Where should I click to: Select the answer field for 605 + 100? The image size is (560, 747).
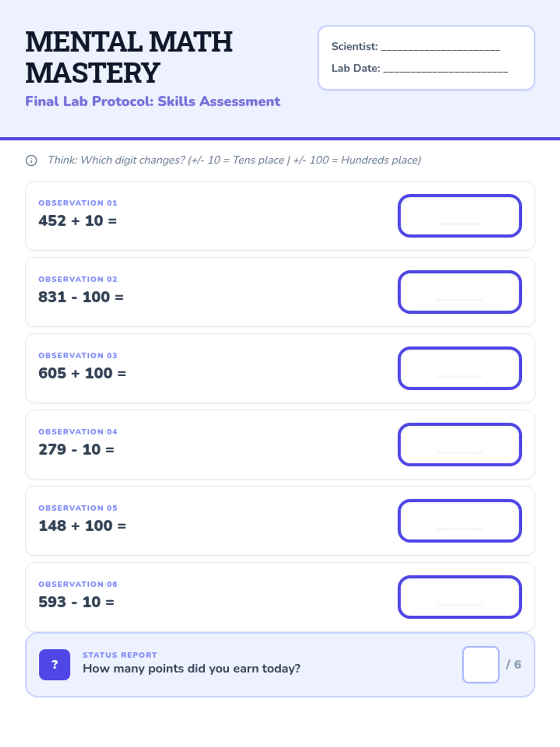460,368
